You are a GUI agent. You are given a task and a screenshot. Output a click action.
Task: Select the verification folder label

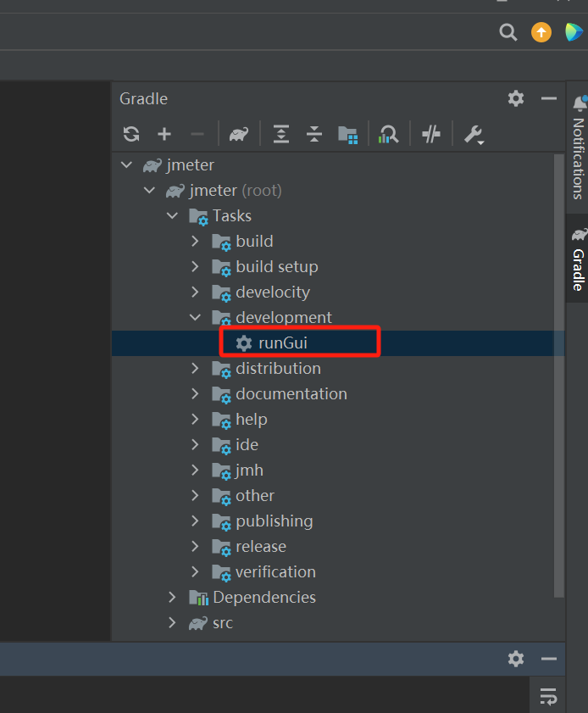pos(275,572)
